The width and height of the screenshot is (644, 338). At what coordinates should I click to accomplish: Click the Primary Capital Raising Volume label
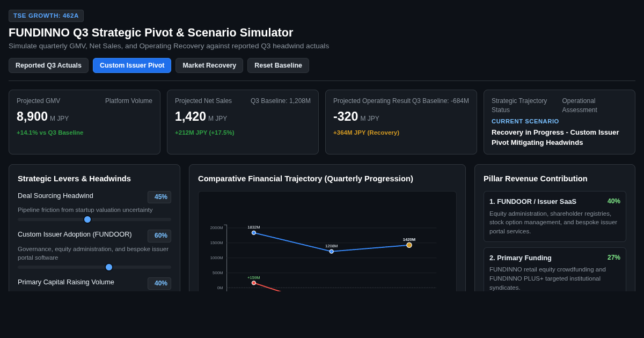(66, 282)
